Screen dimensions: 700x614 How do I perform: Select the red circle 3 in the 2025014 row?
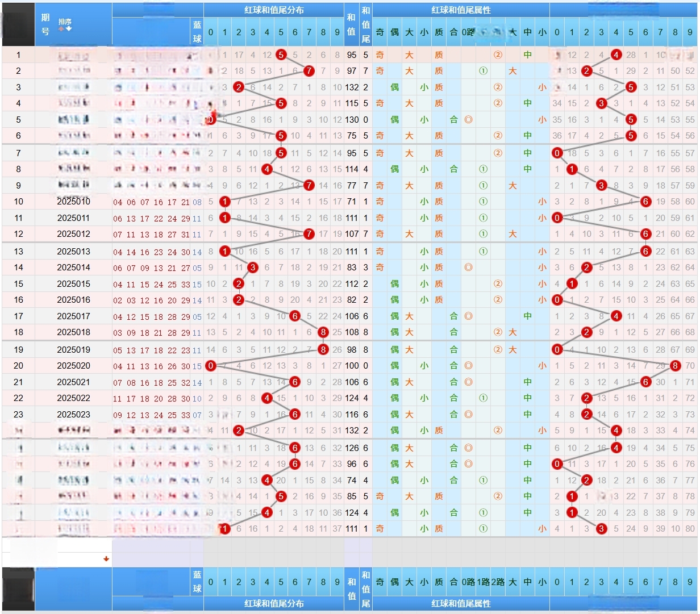pyautogui.click(x=253, y=268)
